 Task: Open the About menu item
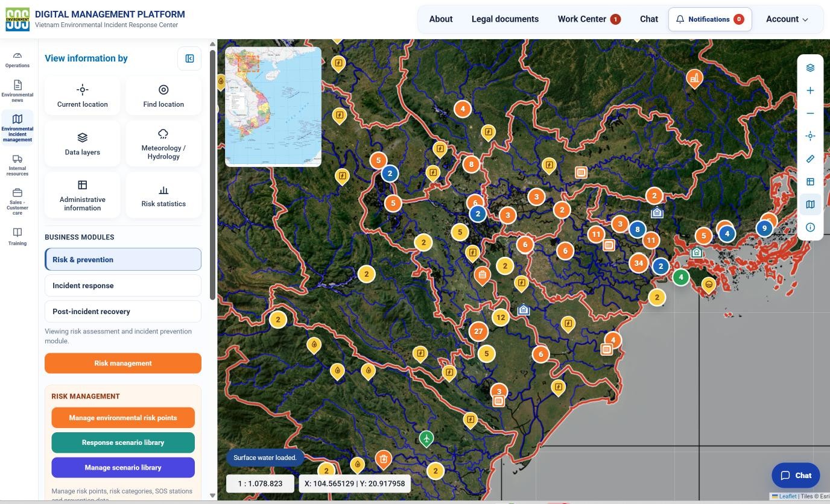[x=441, y=19]
